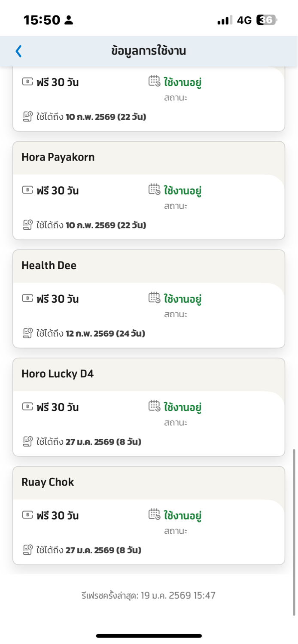Tap the back chevron in header
Screen dimensions: 298x644
tap(18, 51)
